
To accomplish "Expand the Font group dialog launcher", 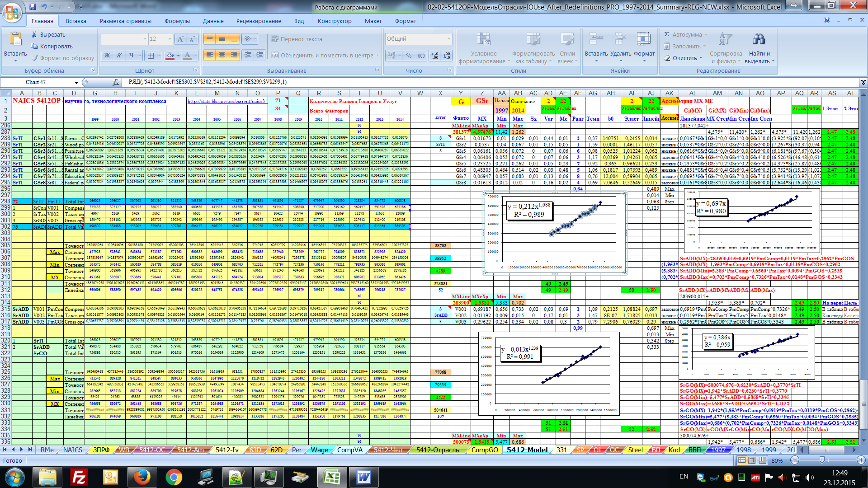I will [x=196, y=70].
